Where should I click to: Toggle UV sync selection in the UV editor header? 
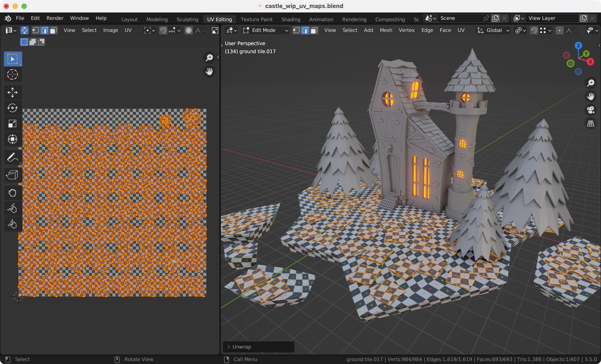25,30
